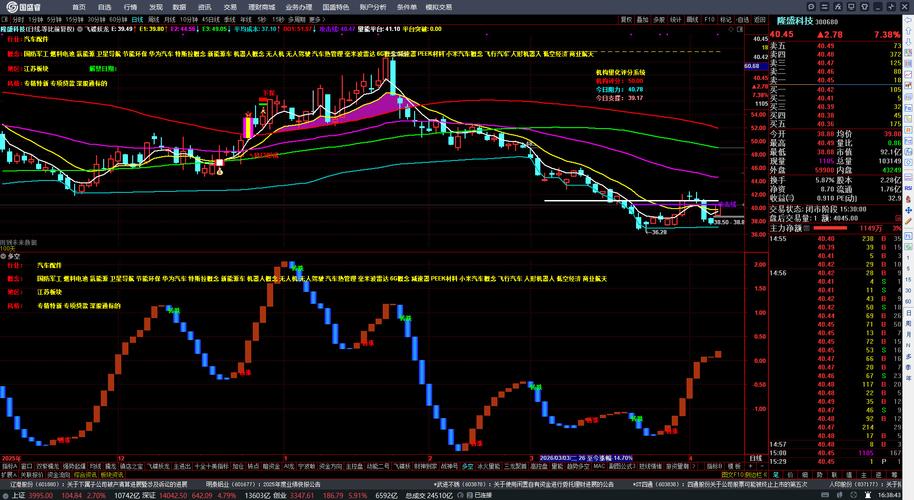The height and width of the screenshot is (500, 914).
Task: Click the skin shirt icon in title bar
Action: click(x=864, y=7)
